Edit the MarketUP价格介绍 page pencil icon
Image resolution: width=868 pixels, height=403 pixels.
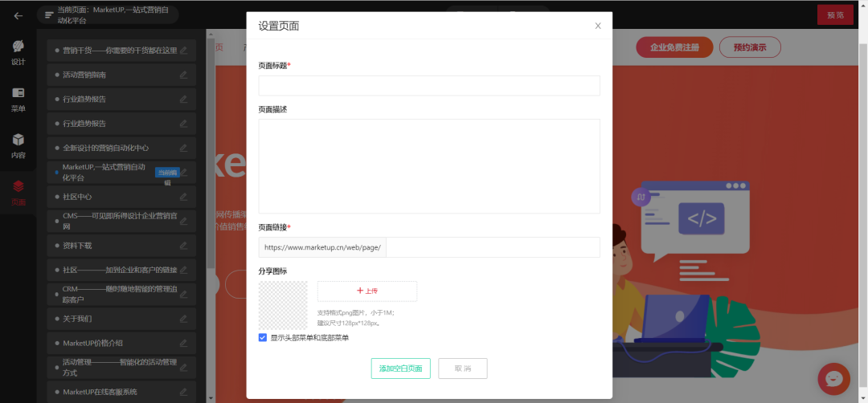pyautogui.click(x=184, y=343)
